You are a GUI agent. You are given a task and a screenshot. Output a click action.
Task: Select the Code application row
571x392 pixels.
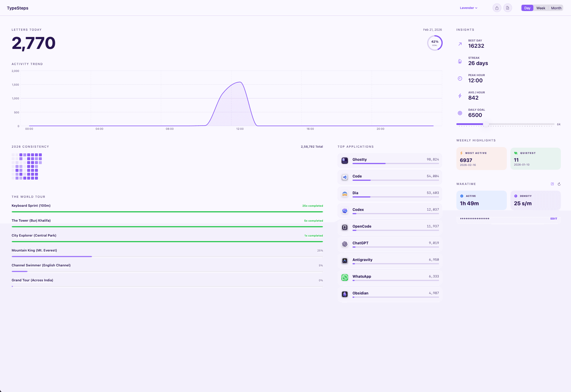(390, 177)
